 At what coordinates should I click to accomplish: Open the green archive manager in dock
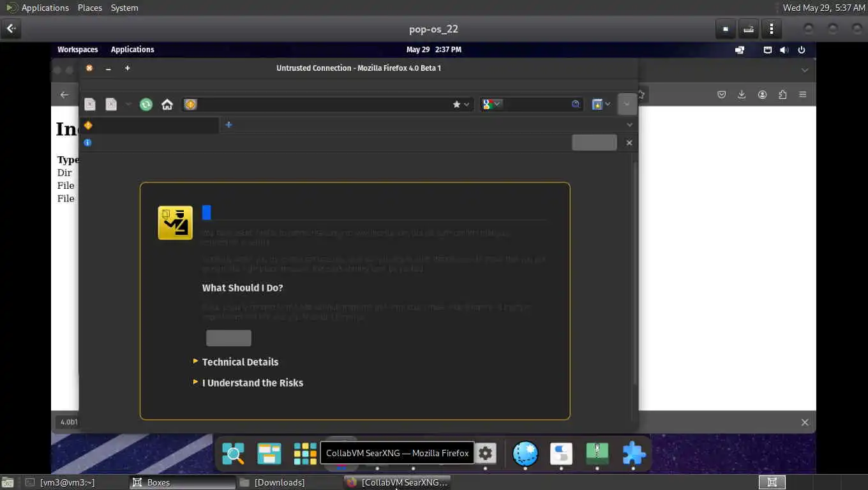[597, 454]
